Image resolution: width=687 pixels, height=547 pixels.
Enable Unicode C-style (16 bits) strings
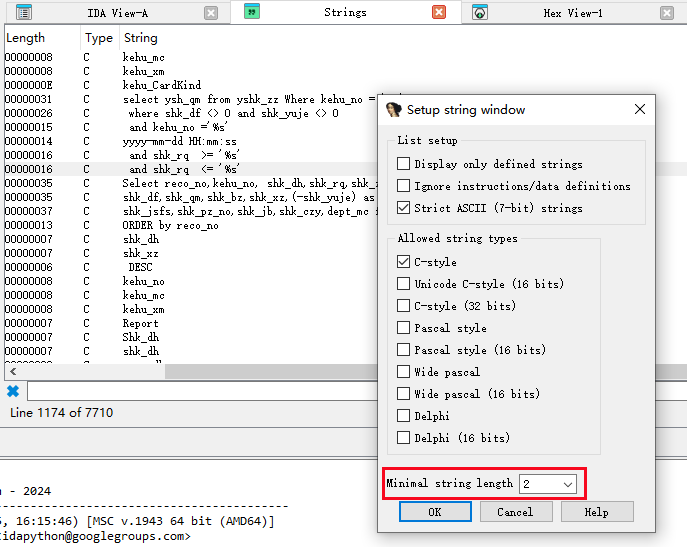tap(403, 284)
